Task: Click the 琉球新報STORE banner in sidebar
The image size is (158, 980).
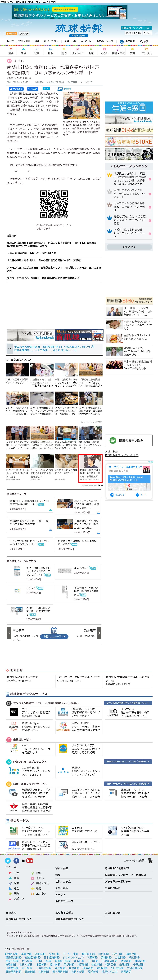Action: 129,141
